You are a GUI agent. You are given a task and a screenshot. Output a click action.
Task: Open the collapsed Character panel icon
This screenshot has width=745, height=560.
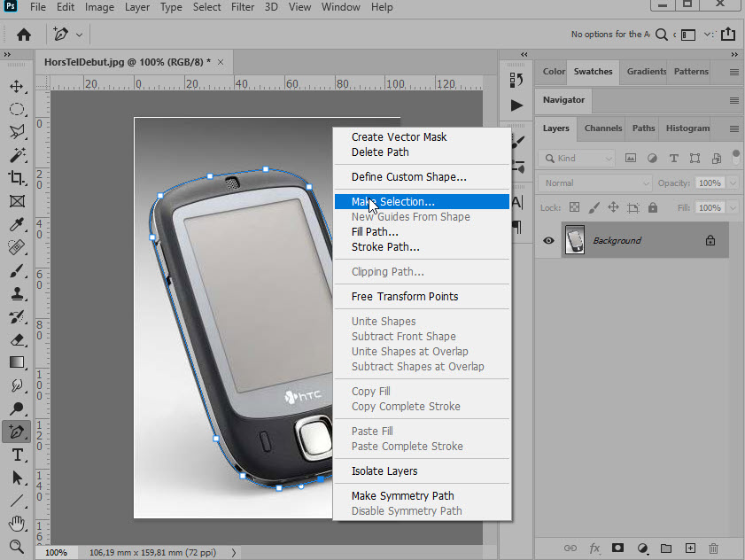point(517,202)
